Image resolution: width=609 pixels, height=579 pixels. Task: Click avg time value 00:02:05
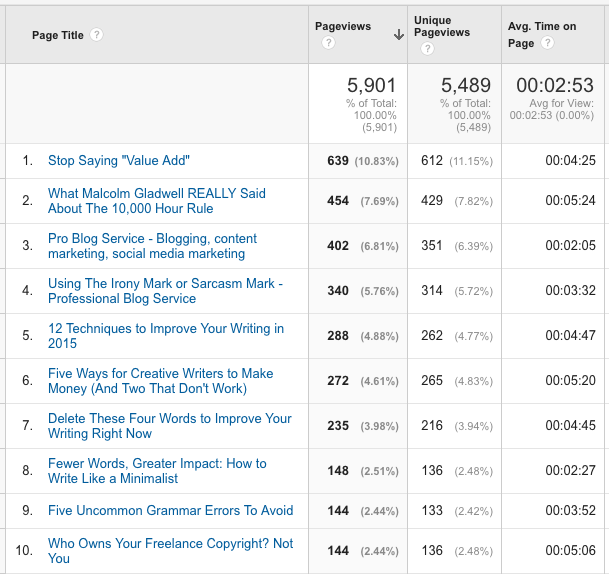(570, 245)
